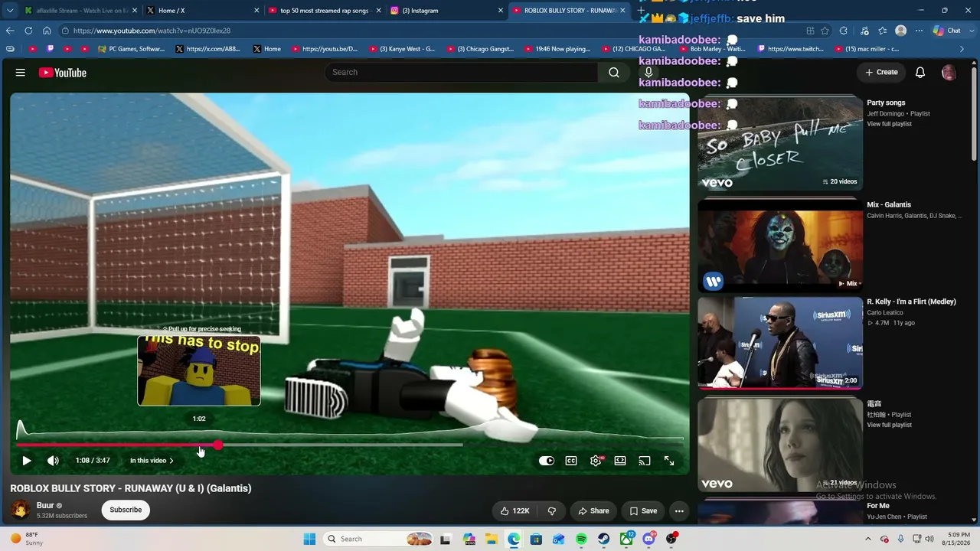Mute the video volume

(53, 461)
